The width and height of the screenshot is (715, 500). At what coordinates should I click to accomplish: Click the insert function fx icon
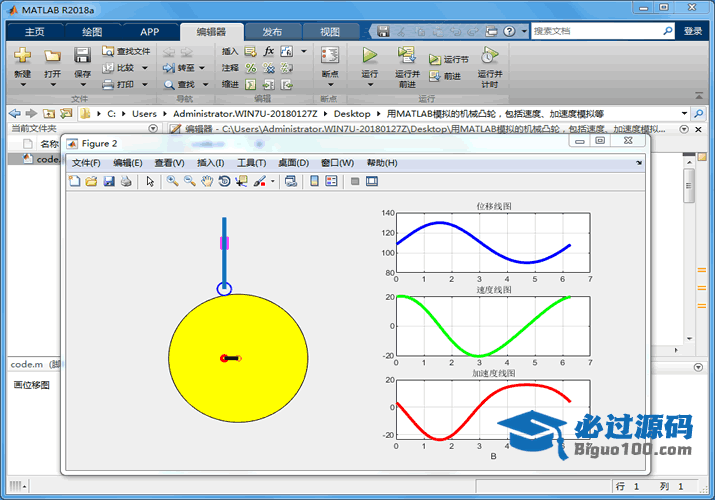point(269,51)
